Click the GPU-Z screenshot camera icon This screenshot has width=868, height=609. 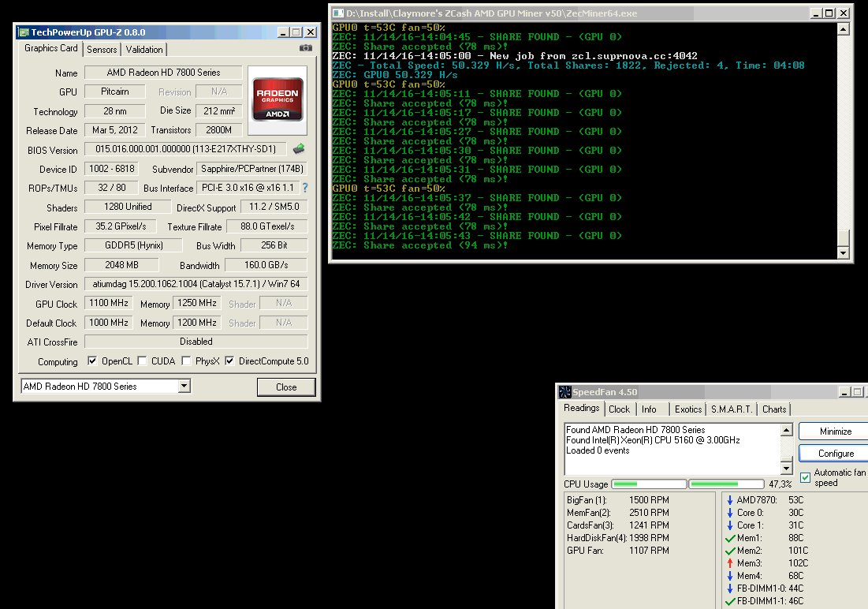(306, 48)
